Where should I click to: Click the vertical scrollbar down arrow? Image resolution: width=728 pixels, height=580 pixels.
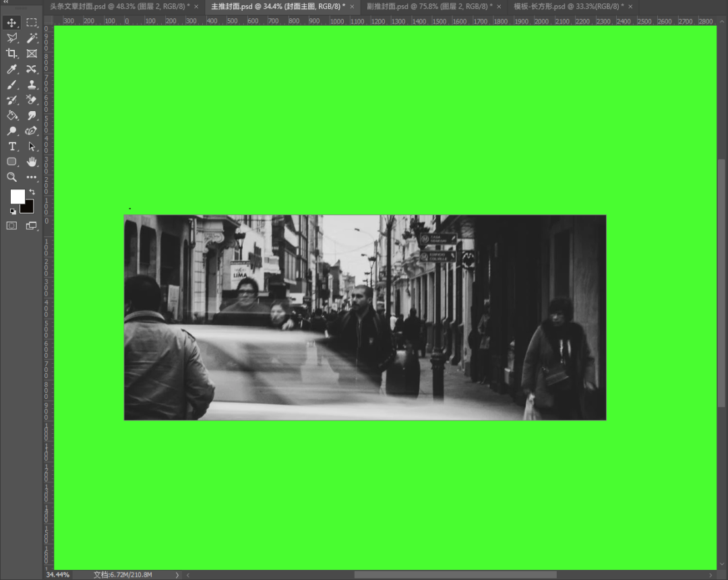pos(721,565)
